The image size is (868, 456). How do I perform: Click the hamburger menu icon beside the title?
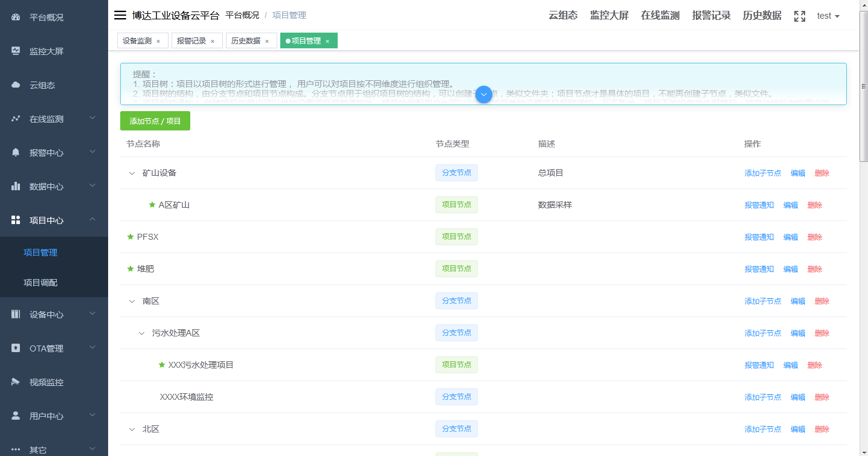pos(120,15)
